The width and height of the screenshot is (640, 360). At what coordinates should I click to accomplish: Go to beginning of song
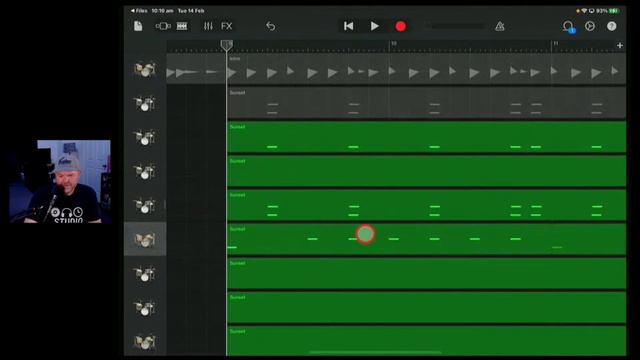coord(348,26)
